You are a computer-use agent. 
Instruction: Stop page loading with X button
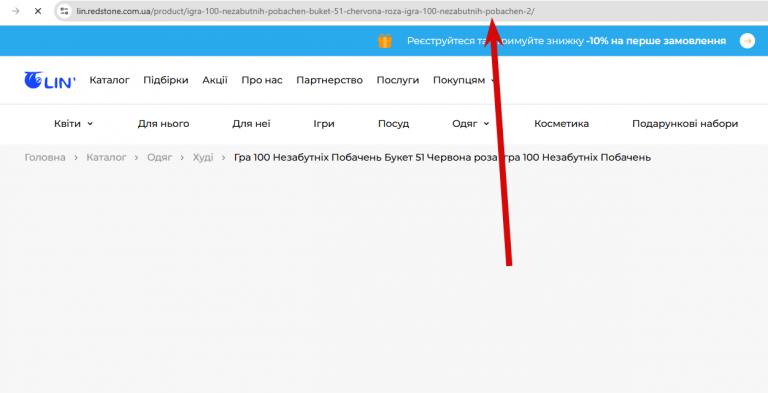(x=38, y=11)
